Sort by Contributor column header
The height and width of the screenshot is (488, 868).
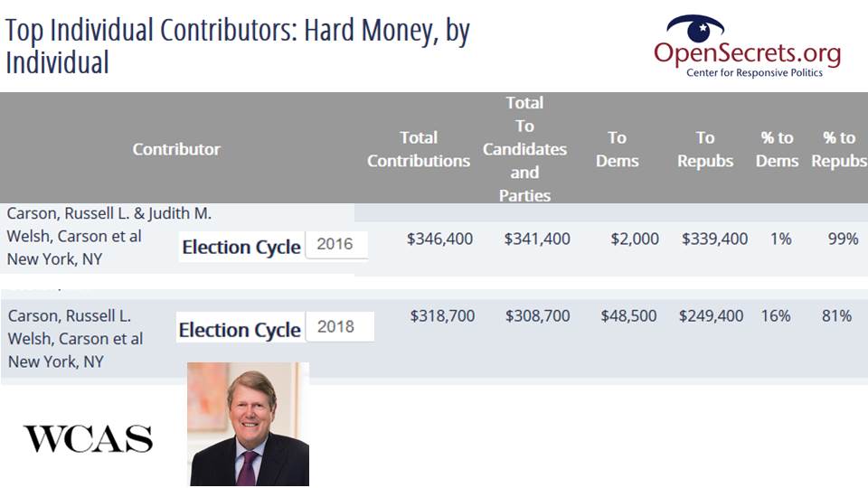tap(176, 149)
